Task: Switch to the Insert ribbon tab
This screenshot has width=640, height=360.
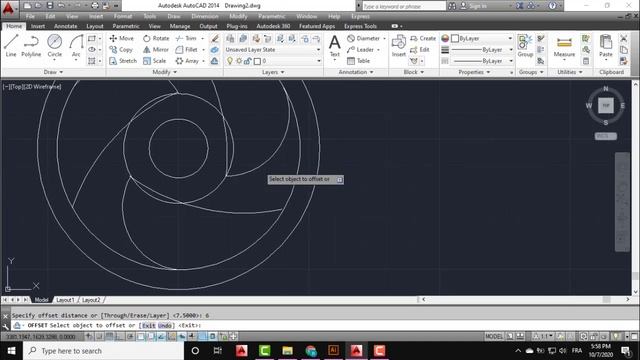Action: click(38, 26)
